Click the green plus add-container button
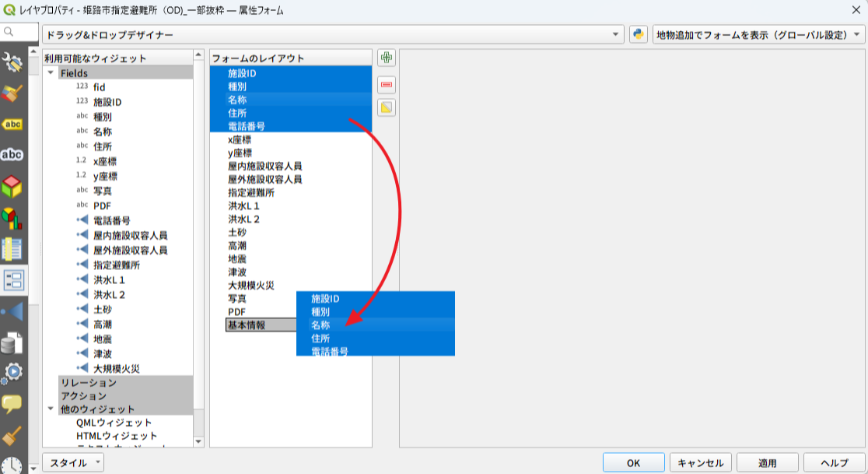This screenshot has height=474, width=868. (x=387, y=58)
